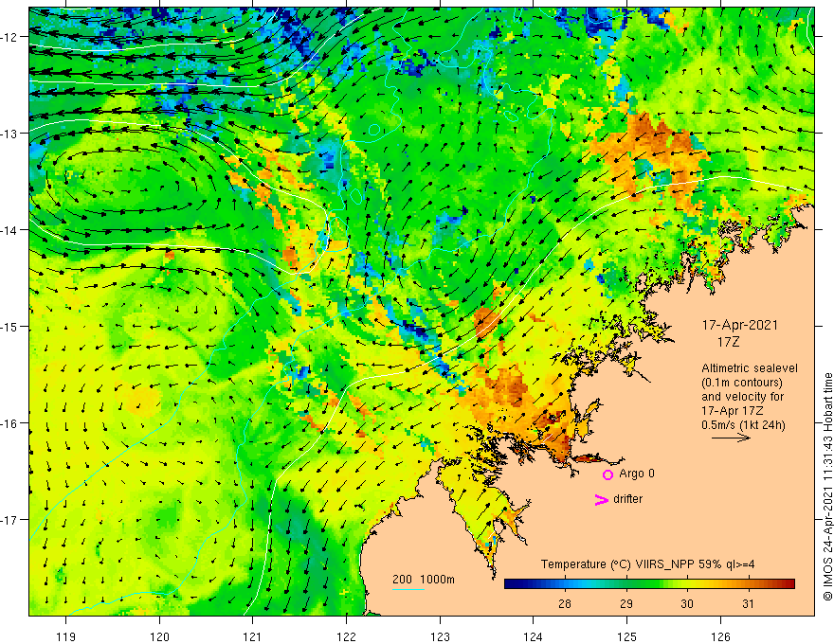The height and width of the screenshot is (644, 834).
Task: Click the 'Temperature (°C) VIIRS_NPP 59% ql>=4' title
Action: (x=647, y=564)
